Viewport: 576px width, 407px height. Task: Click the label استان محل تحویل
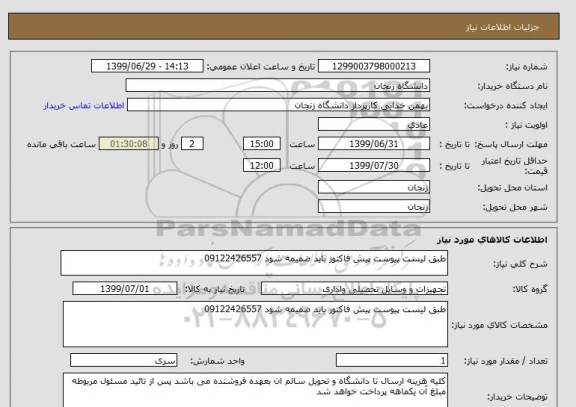[x=512, y=188]
